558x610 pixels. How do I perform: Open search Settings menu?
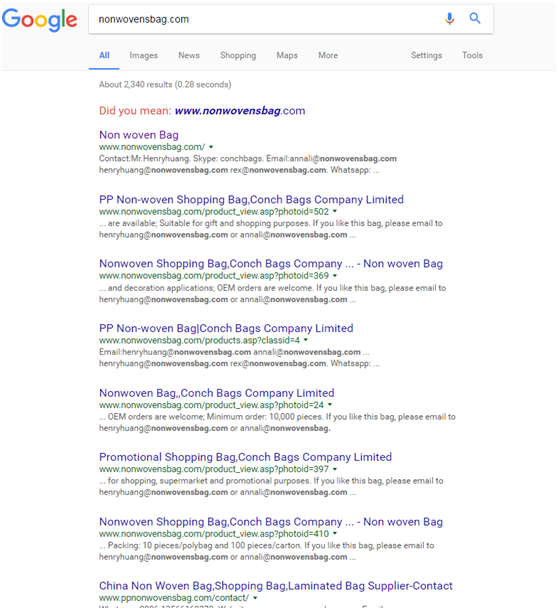pyautogui.click(x=426, y=55)
